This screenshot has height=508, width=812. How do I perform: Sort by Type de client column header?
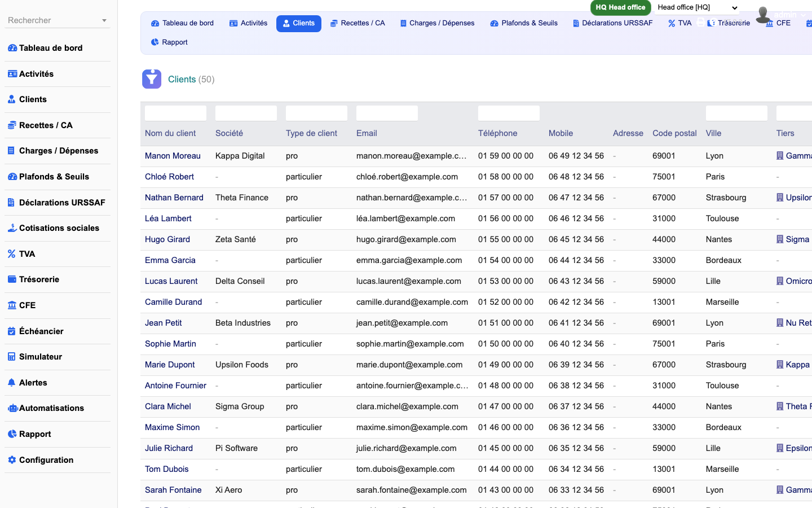coord(311,133)
